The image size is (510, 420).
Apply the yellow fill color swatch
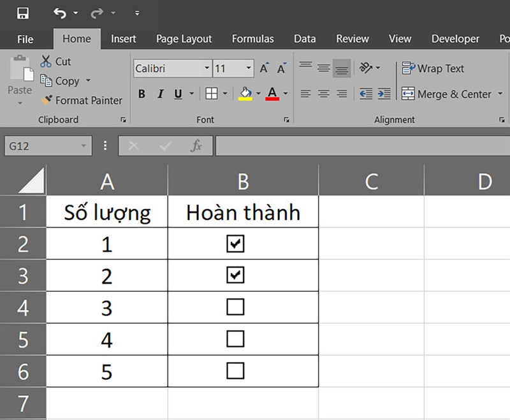tap(245, 94)
